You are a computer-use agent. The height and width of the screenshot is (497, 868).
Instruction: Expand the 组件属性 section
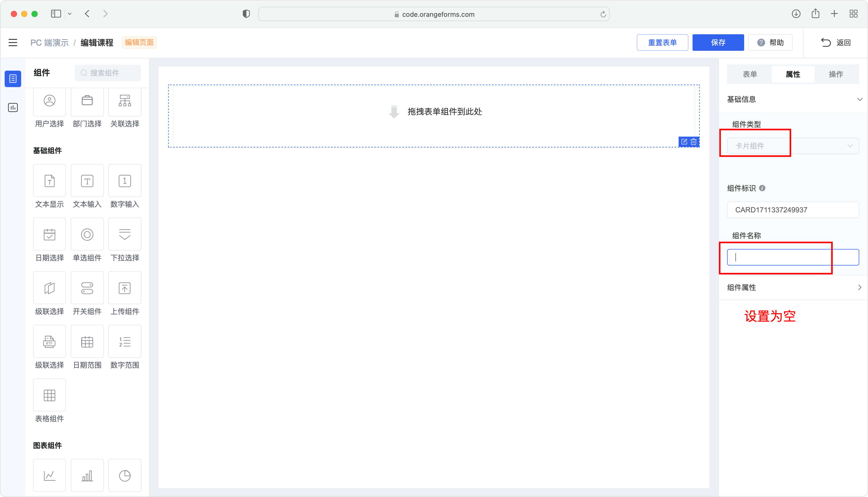click(793, 287)
